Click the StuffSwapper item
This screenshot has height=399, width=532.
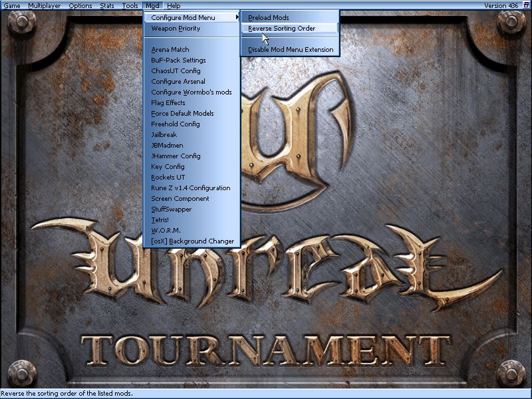pos(171,209)
